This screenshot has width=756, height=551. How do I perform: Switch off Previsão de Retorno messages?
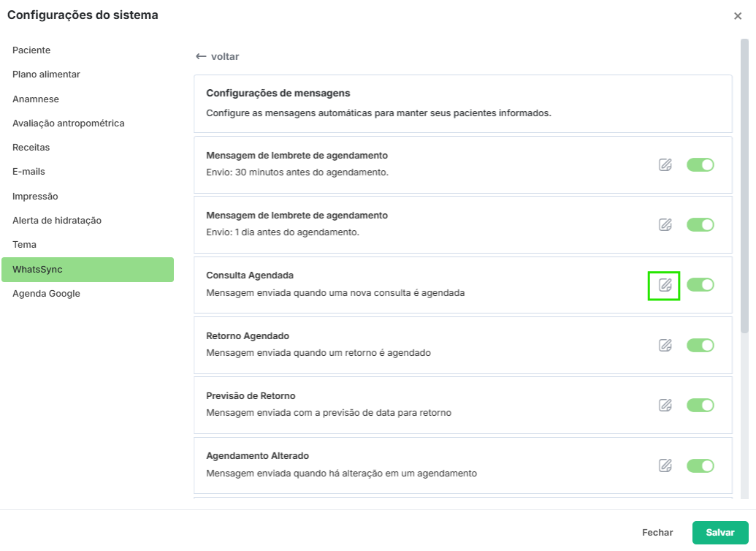700,405
